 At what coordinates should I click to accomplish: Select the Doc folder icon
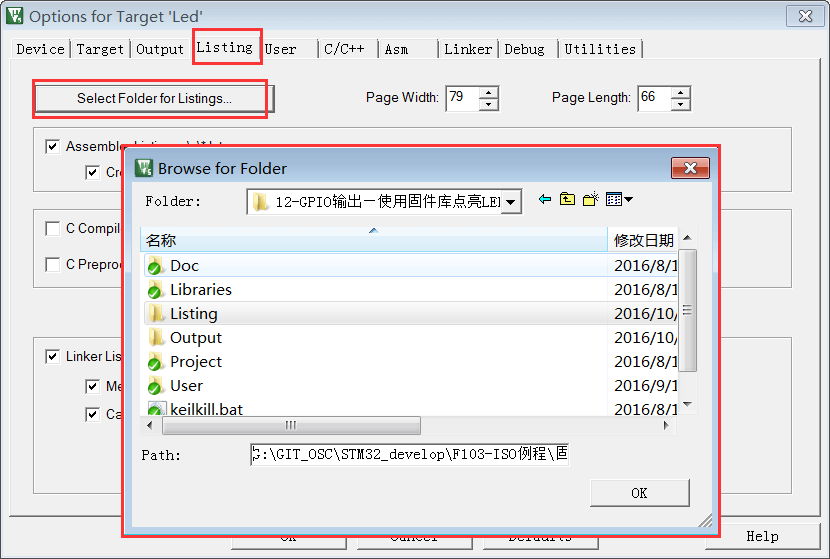155,266
